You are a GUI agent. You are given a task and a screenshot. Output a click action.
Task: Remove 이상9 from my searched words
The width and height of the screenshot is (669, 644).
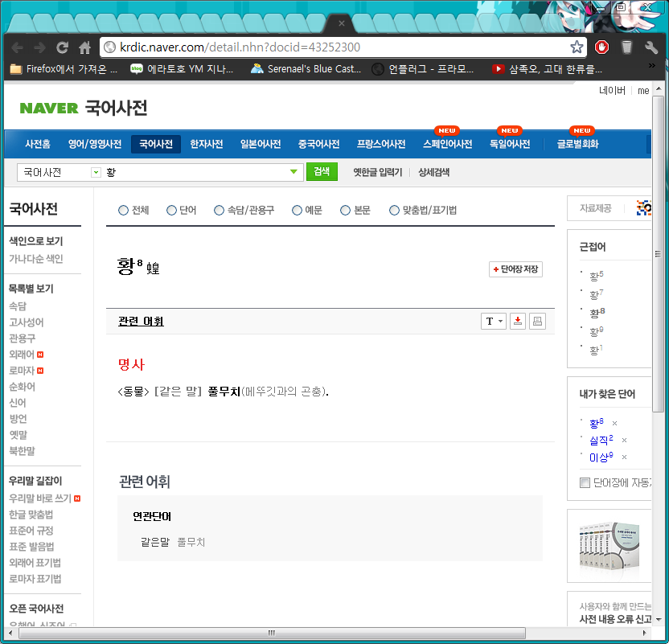(x=624, y=457)
